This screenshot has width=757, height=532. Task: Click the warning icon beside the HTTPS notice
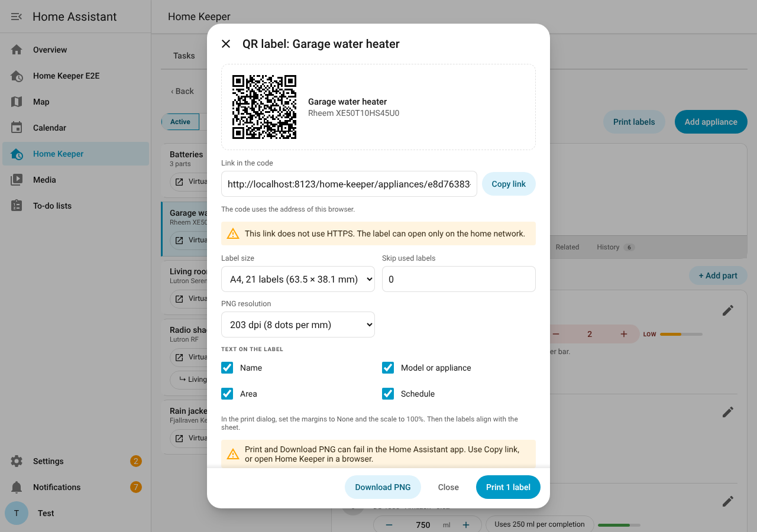tap(233, 233)
